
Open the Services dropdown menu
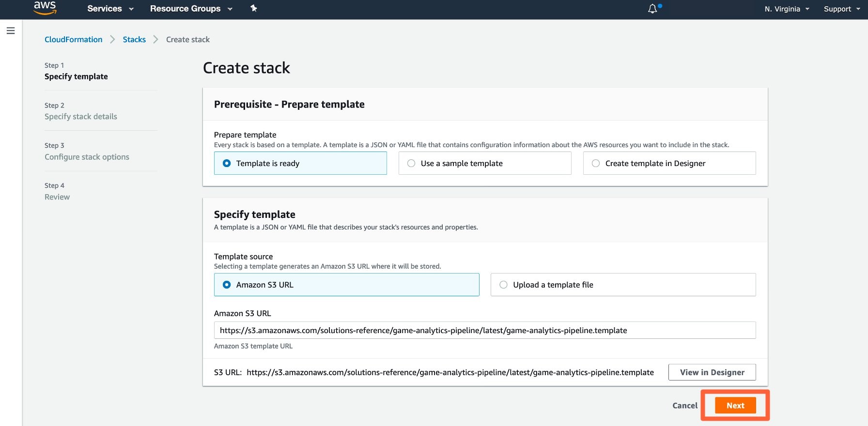pos(110,9)
